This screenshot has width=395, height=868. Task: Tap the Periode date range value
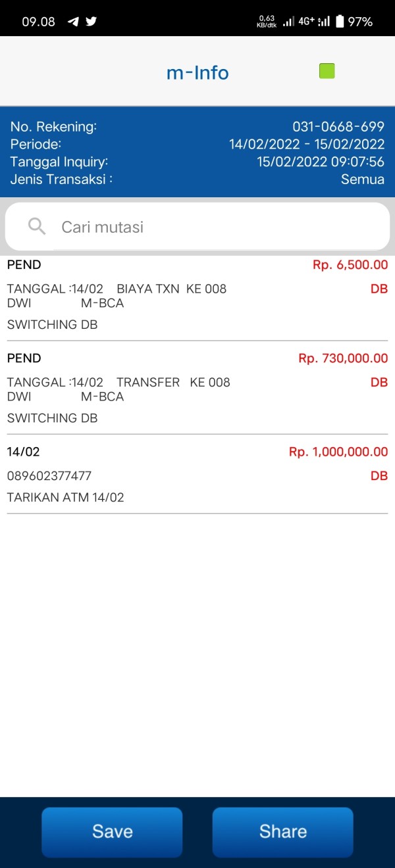tap(307, 145)
